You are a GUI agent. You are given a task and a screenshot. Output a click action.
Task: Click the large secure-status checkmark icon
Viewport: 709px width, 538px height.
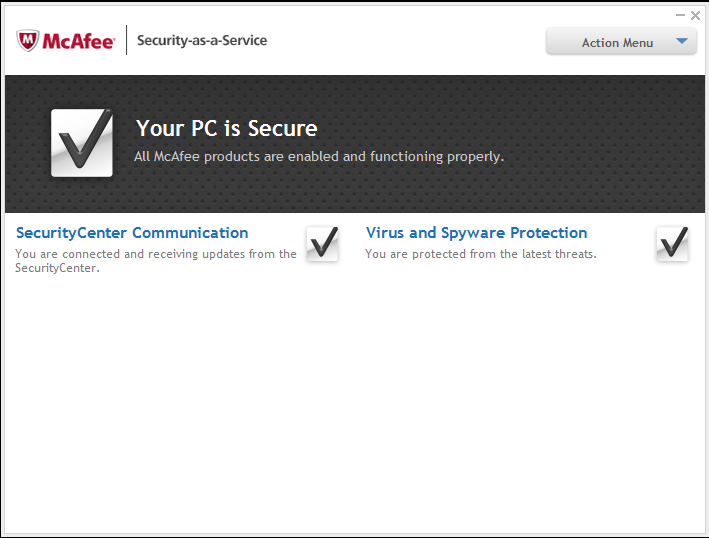click(82, 144)
